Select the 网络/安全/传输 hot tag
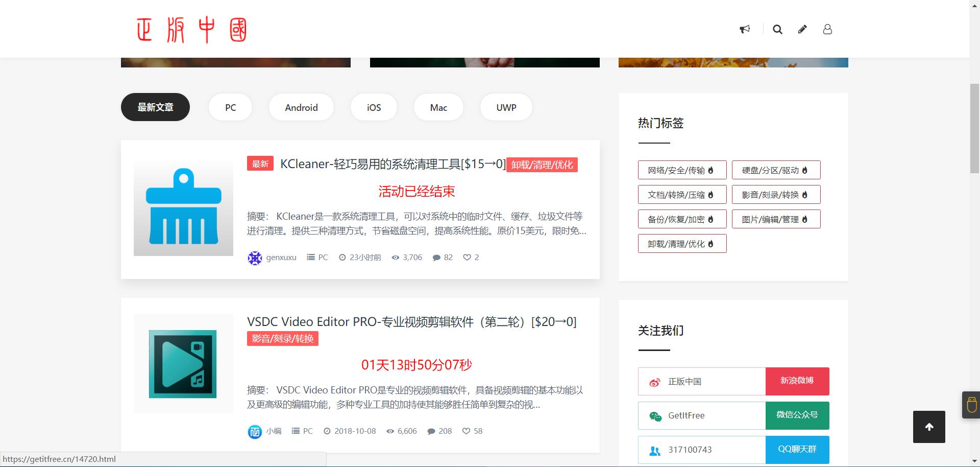Image resolution: width=980 pixels, height=467 pixels. [682, 170]
